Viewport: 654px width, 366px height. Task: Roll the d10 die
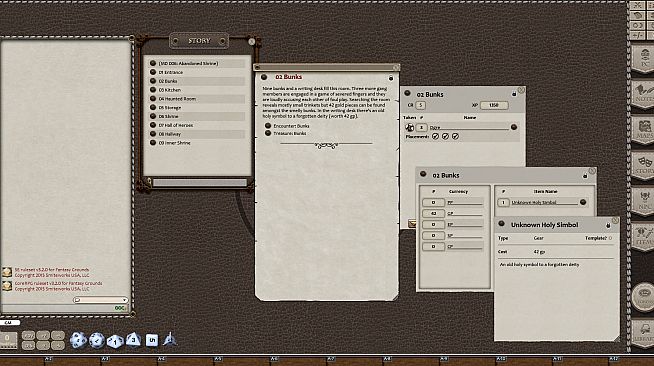point(115,341)
